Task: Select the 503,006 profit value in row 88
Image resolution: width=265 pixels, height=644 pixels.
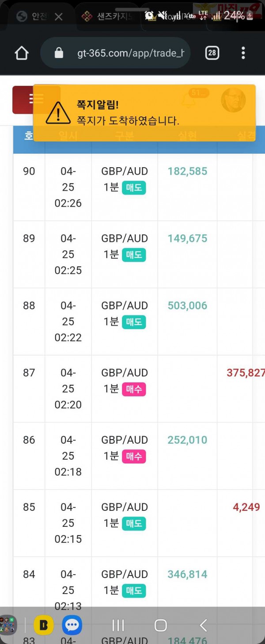Action: pyautogui.click(x=187, y=306)
